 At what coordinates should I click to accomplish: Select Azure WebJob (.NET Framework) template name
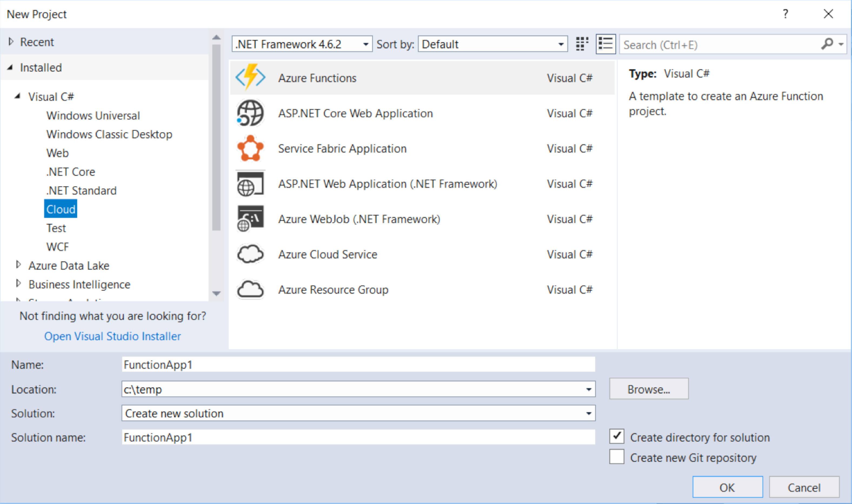(x=359, y=219)
